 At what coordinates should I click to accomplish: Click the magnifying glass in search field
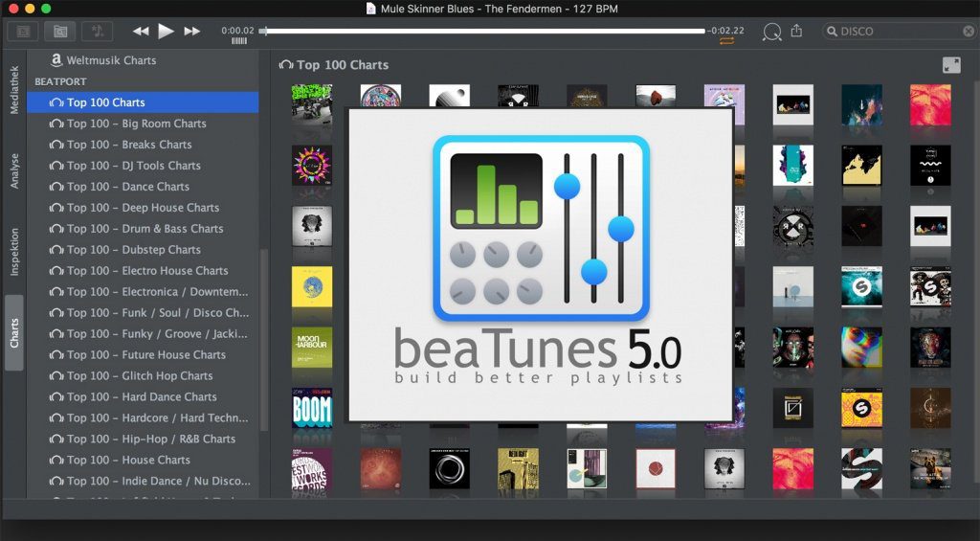click(x=832, y=31)
